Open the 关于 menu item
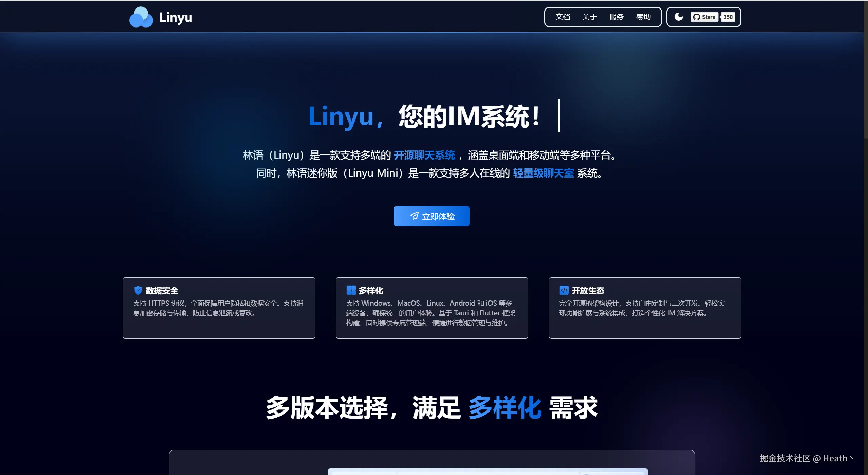The width and height of the screenshot is (868, 475). (590, 17)
